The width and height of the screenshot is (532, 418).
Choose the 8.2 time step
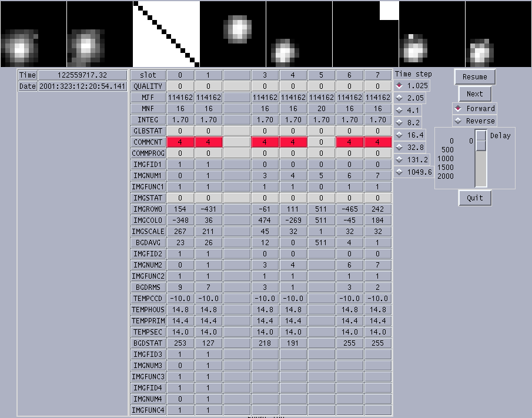tap(408, 122)
